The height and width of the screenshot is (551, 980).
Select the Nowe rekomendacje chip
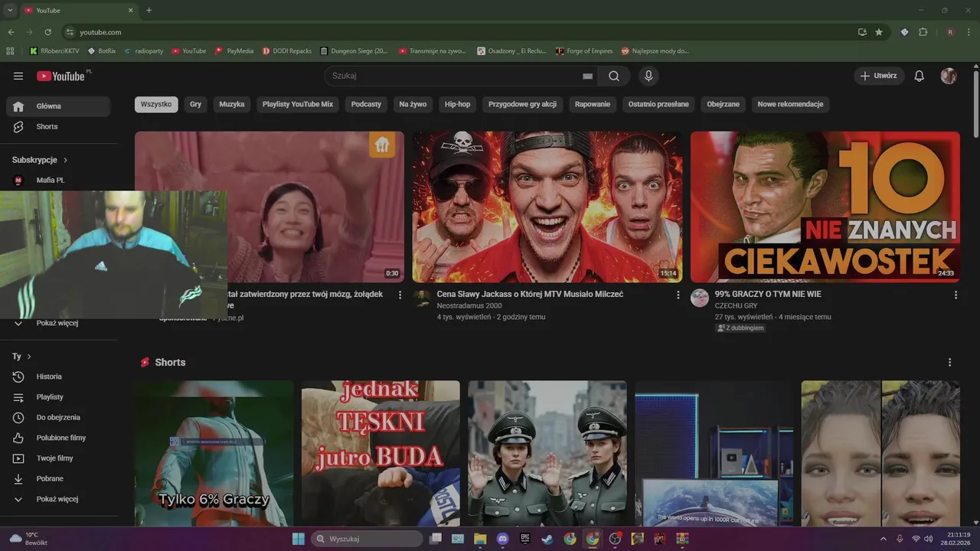[790, 104]
